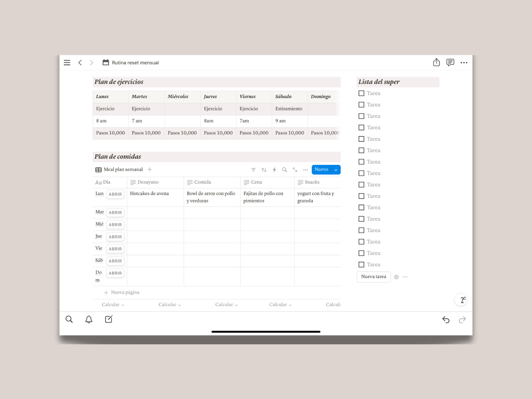Check the eighth Tarea checkbox
The image size is (532, 399).
click(x=361, y=173)
